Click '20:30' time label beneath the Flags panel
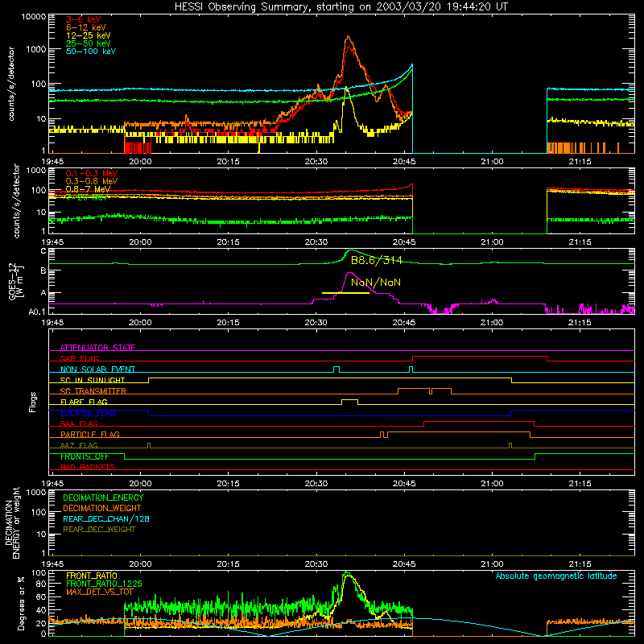 coord(316,483)
